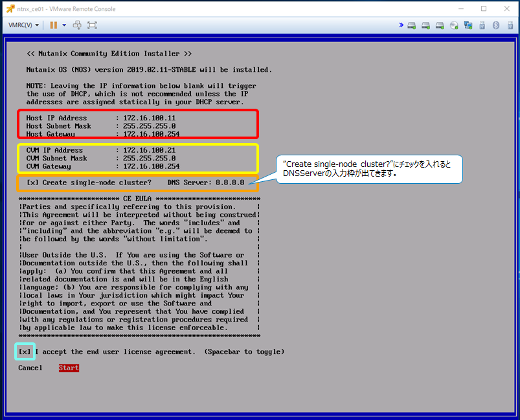Select the Host Gateway field value

[152, 134]
